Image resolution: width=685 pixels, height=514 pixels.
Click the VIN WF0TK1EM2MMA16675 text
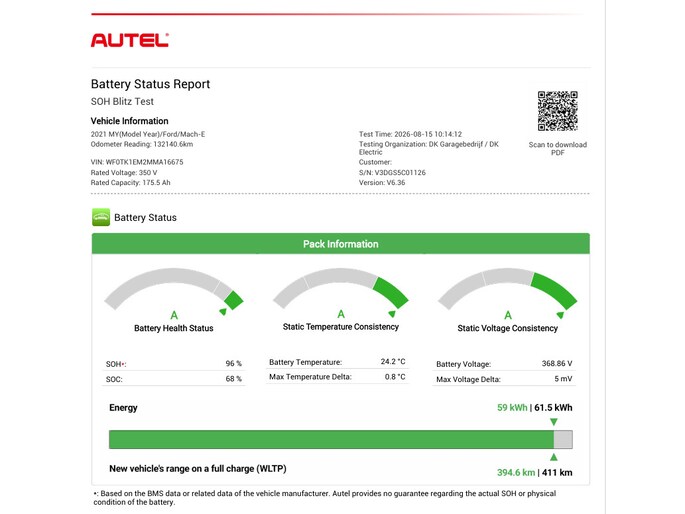tap(137, 162)
